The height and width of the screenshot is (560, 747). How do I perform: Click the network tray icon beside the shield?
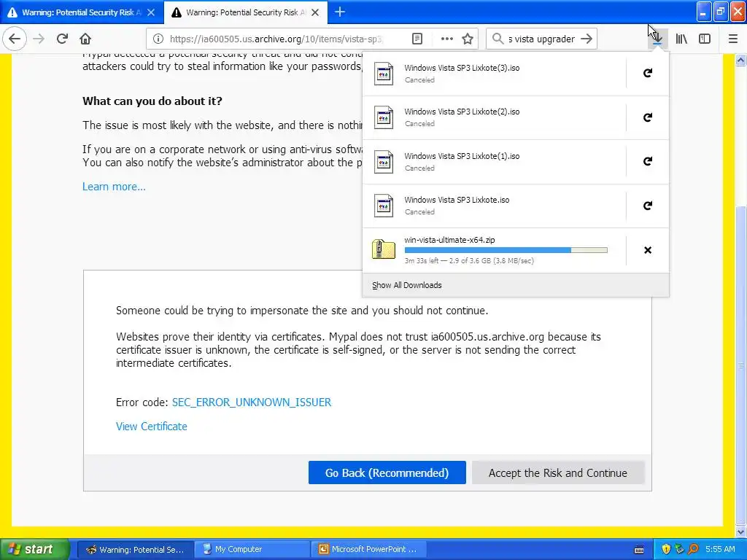tap(679, 550)
